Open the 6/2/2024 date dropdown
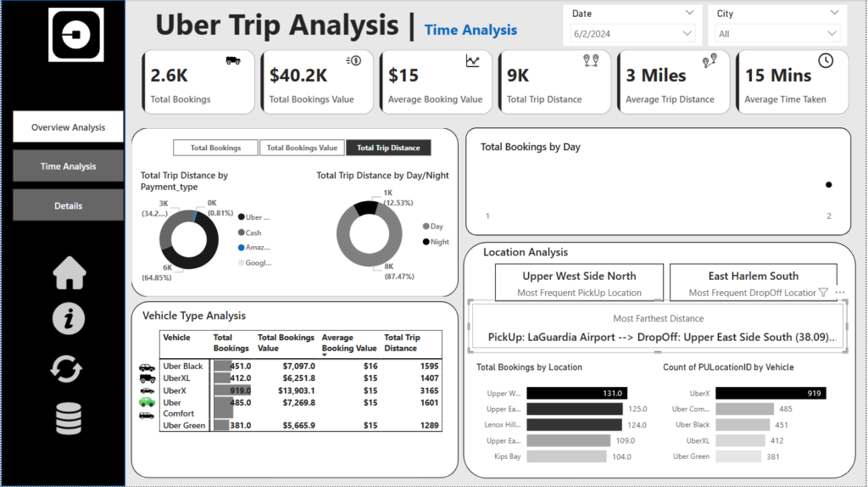This screenshot has width=868, height=487. click(632, 34)
